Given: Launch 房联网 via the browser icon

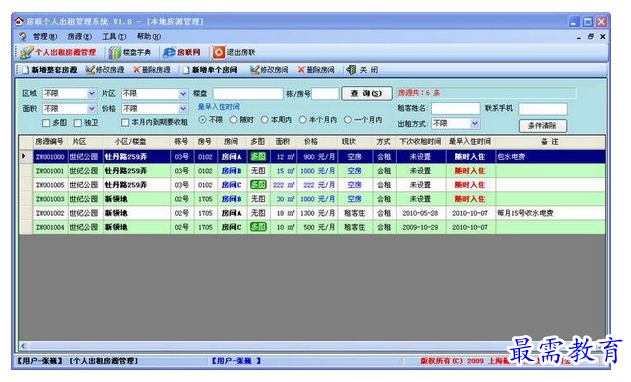Looking at the screenshot, I should (x=169, y=52).
